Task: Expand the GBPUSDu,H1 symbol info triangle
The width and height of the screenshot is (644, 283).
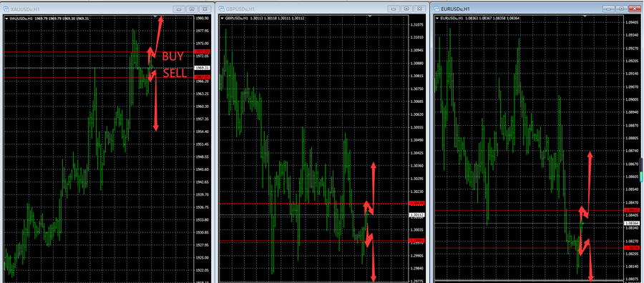Action: coord(223,19)
